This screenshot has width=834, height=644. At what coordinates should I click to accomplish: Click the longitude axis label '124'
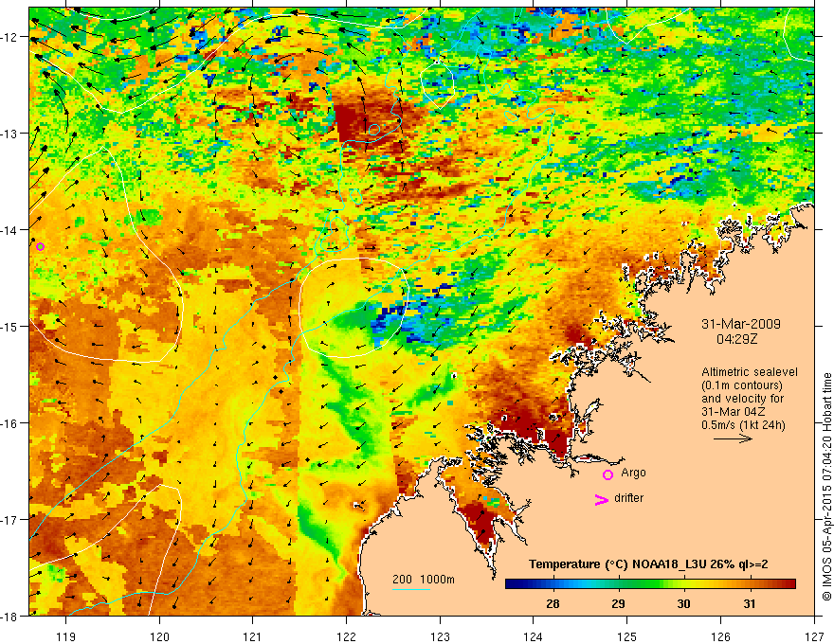point(534,636)
